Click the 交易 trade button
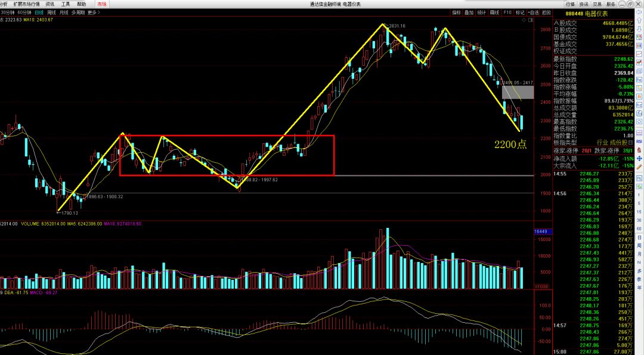This screenshot has width=644, height=355. click(x=597, y=4)
